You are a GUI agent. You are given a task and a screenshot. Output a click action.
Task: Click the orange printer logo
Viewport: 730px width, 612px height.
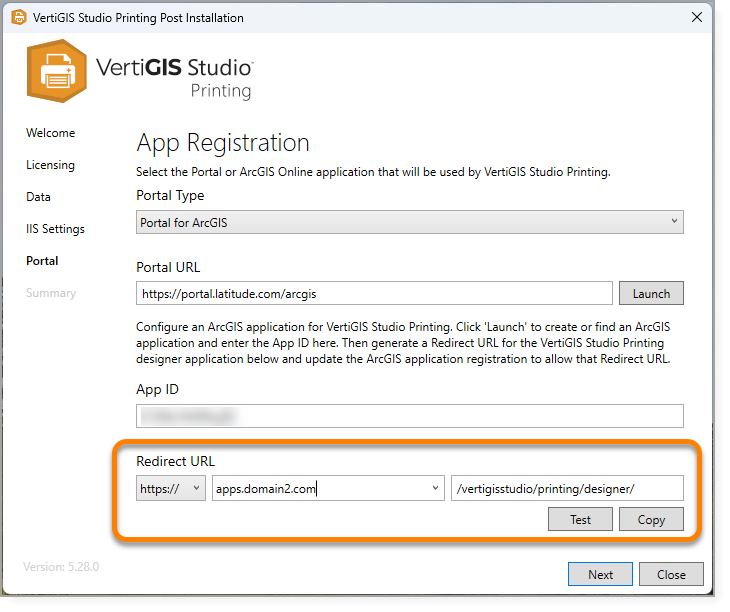[x=57, y=71]
